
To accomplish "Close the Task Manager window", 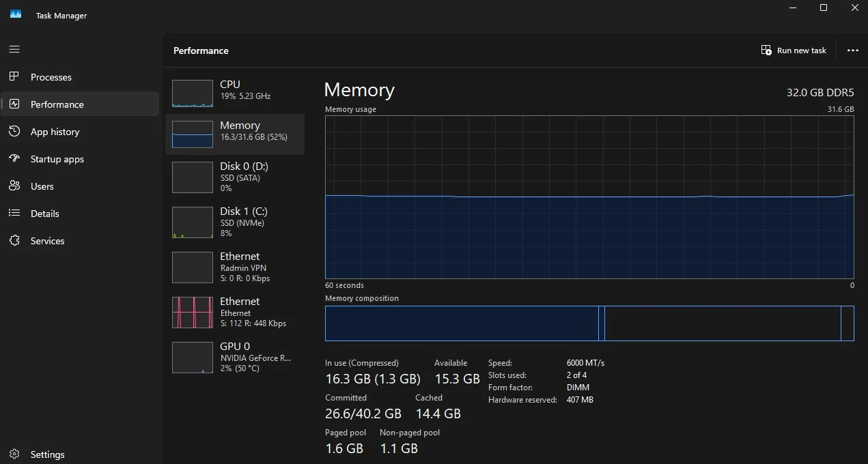I will click(x=854, y=8).
